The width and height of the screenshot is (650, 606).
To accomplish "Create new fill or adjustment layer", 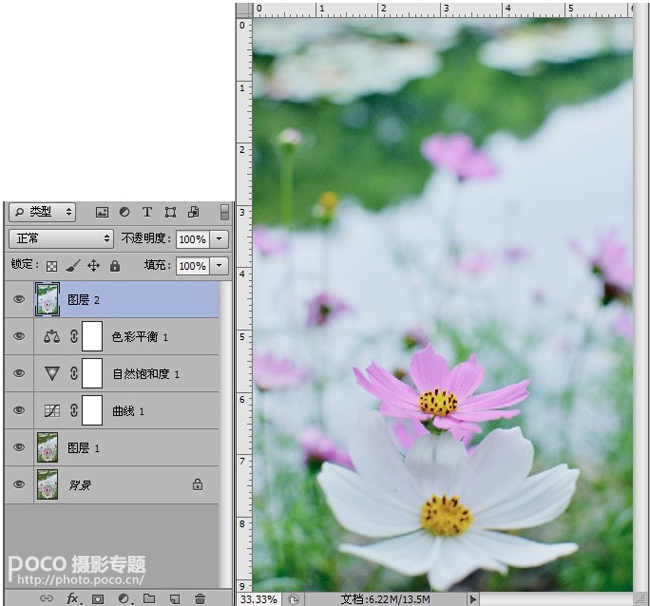I will (x=124, y=599).
